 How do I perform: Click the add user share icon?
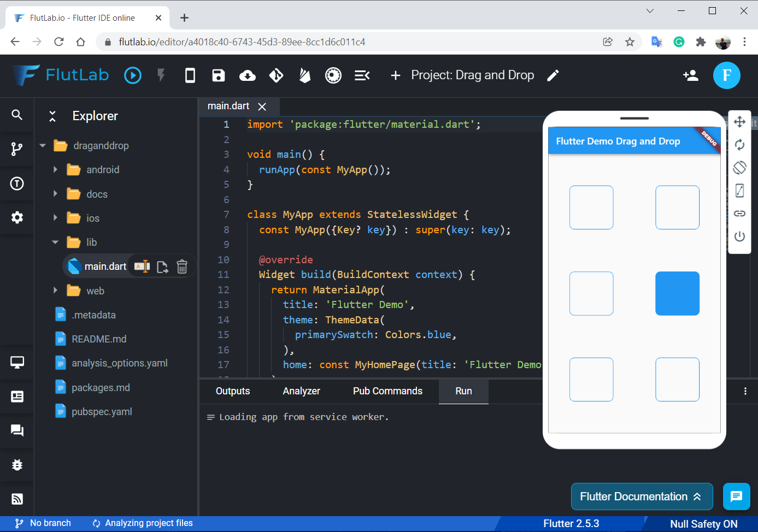(x=691, y=75)
